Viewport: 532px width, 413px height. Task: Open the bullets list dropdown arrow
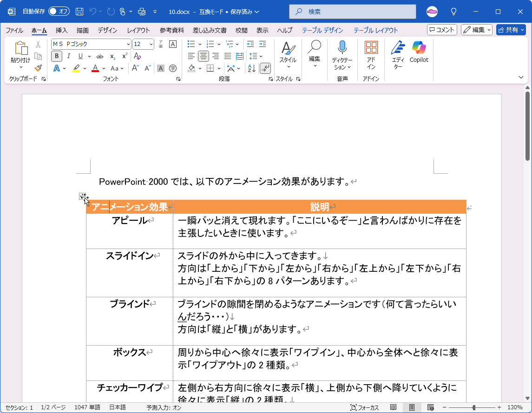(200, 44)
